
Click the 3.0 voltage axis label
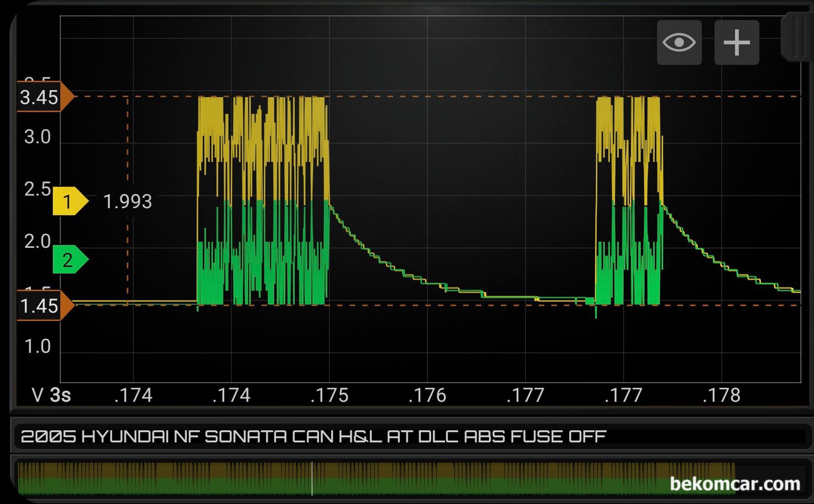37,137
